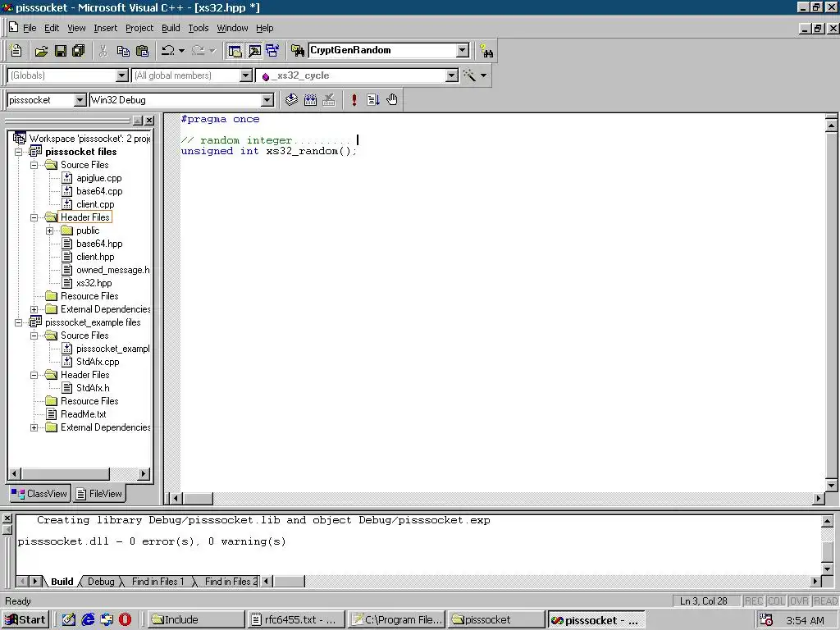Screen dimensions: 840x630
Task: Select StdAfx.h in the file tree
Action: [93, 388]
